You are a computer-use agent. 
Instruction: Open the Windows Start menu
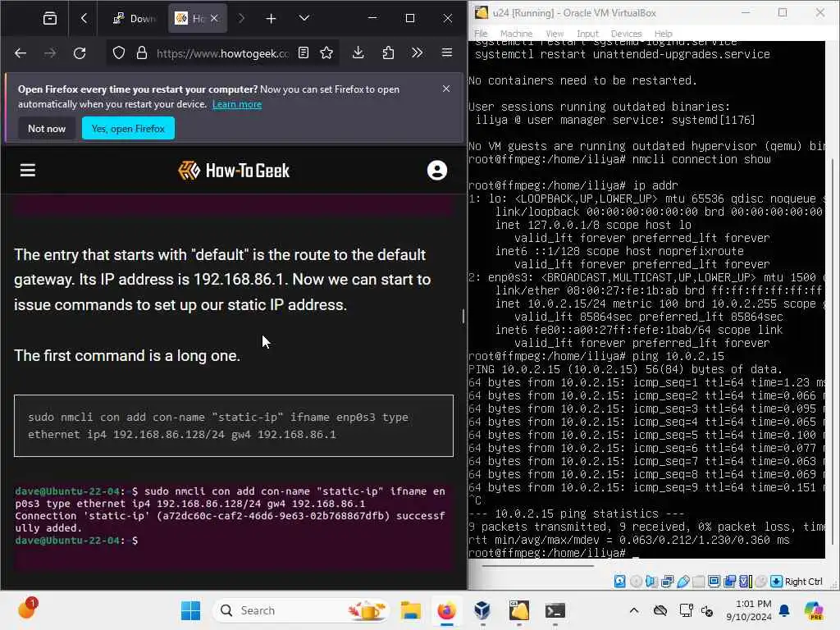pos(190,610)
